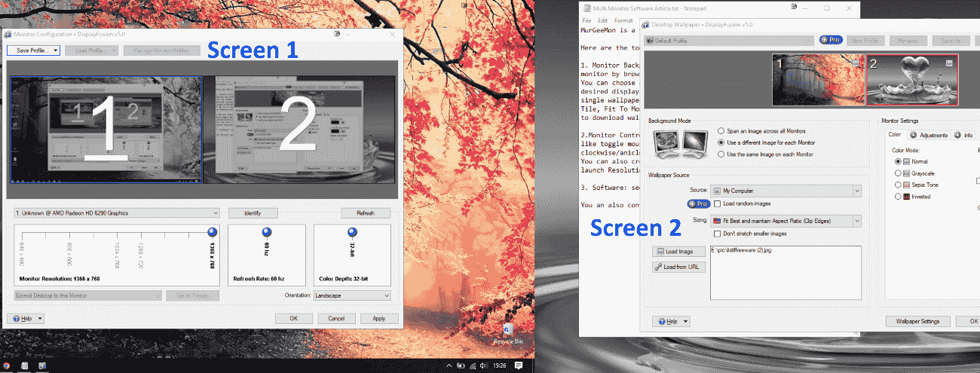Screen dimensions: 980x373
Task: Click the small image icon on monitor 2 wallpaper preview
Action: pos(948,64)
